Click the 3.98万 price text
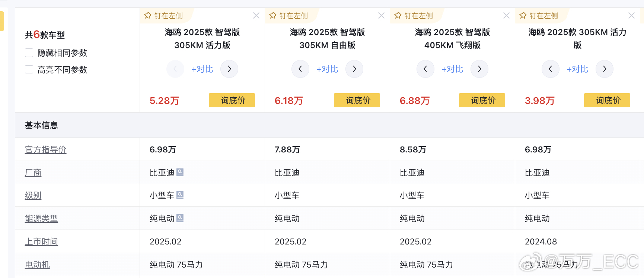This screenshot has height=278, width=644. coord(540,101)
